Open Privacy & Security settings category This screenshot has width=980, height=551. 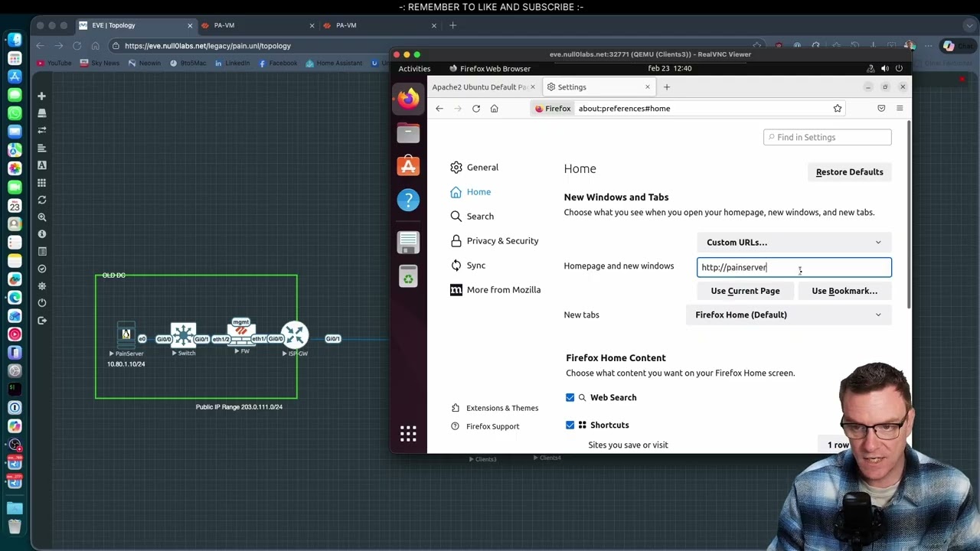[495, 241]
